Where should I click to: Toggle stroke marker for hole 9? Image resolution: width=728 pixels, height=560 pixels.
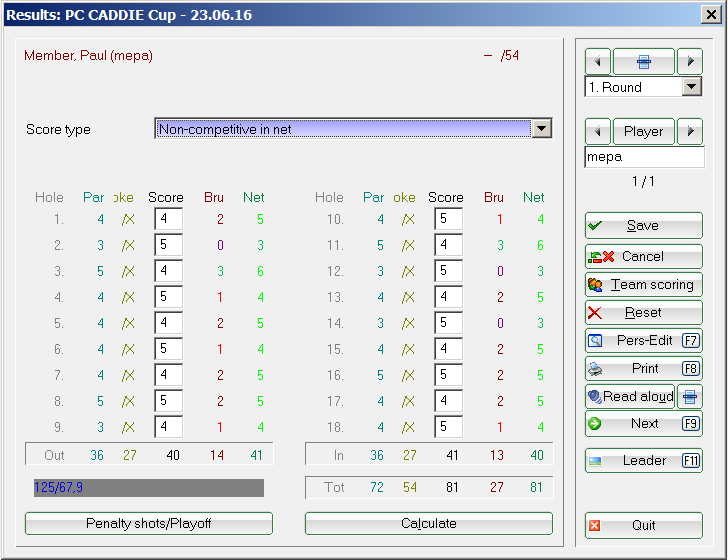click(128, 427)
